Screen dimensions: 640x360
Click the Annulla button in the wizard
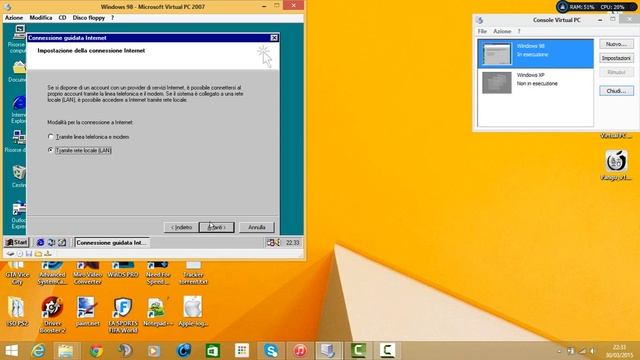pyautogui.click(x=257, y=227)
